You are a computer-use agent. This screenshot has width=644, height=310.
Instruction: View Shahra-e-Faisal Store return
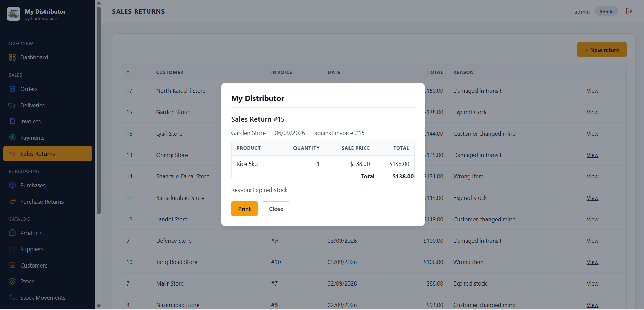point(592,176)
